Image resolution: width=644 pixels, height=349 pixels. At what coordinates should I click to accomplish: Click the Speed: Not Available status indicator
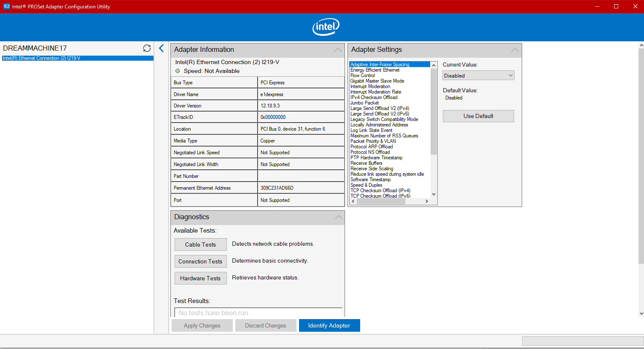(178, 71)
